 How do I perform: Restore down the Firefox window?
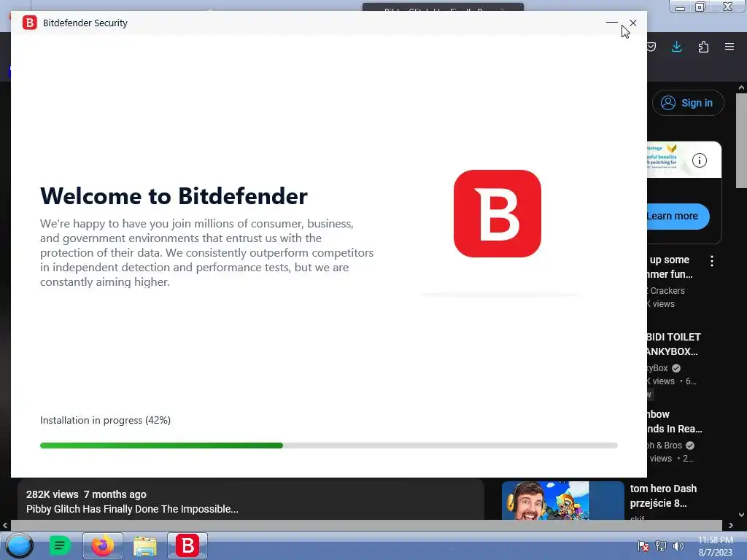coord(700,6)
